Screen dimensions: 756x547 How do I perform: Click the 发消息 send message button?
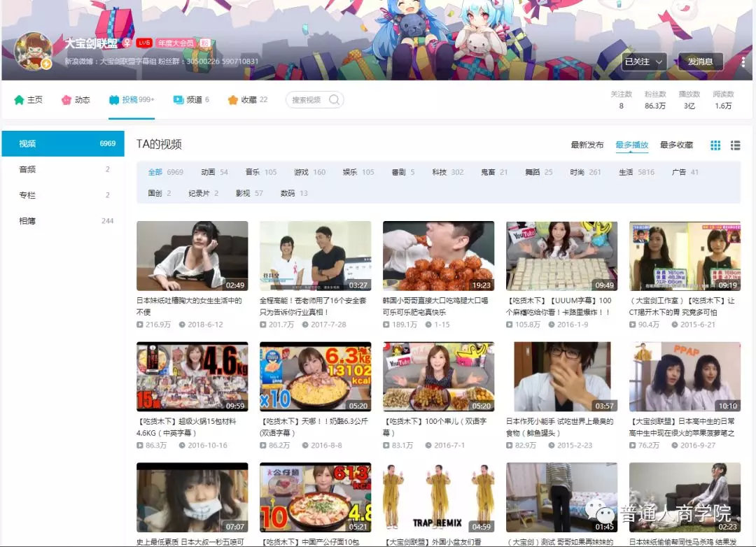coord(700,62)
